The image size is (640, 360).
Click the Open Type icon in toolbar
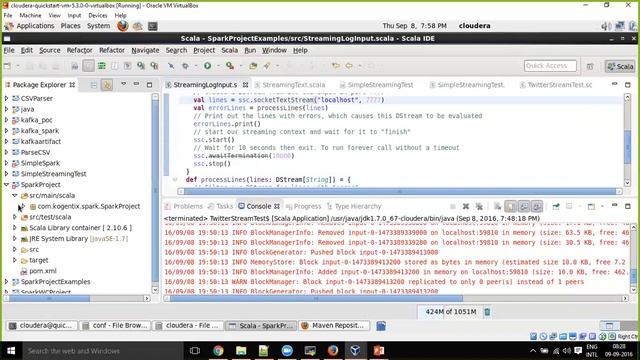253,66
